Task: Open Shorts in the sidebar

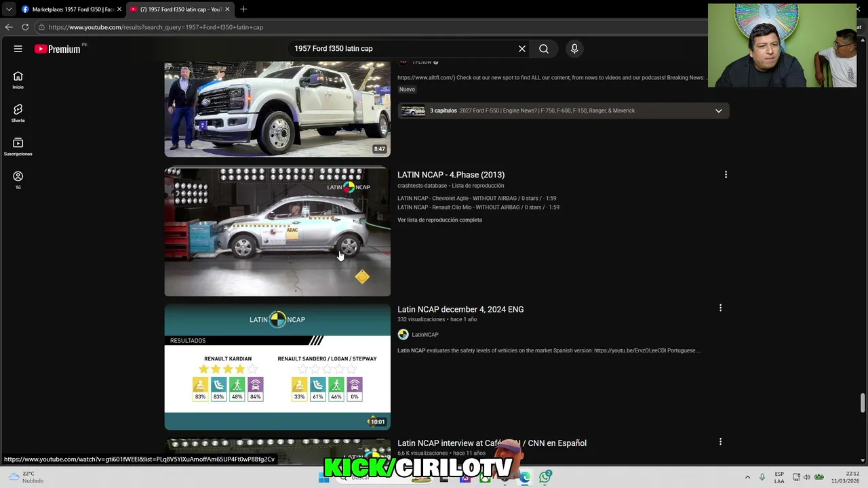Action: tap(18, 113)
